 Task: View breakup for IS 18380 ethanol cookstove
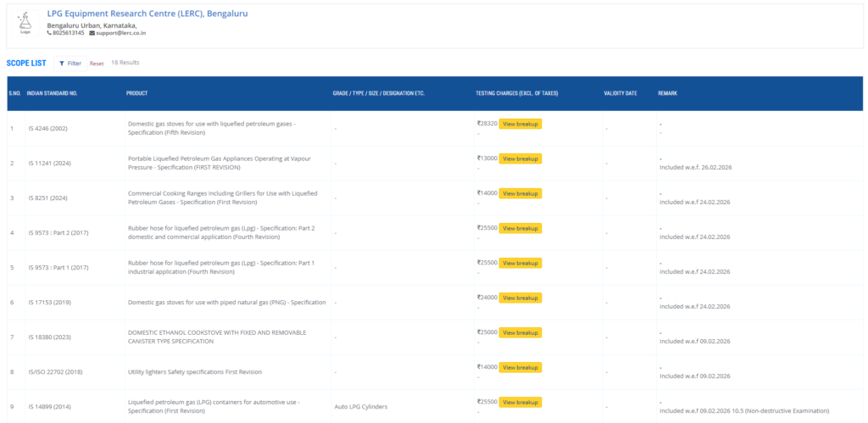(x=520, y=332)
